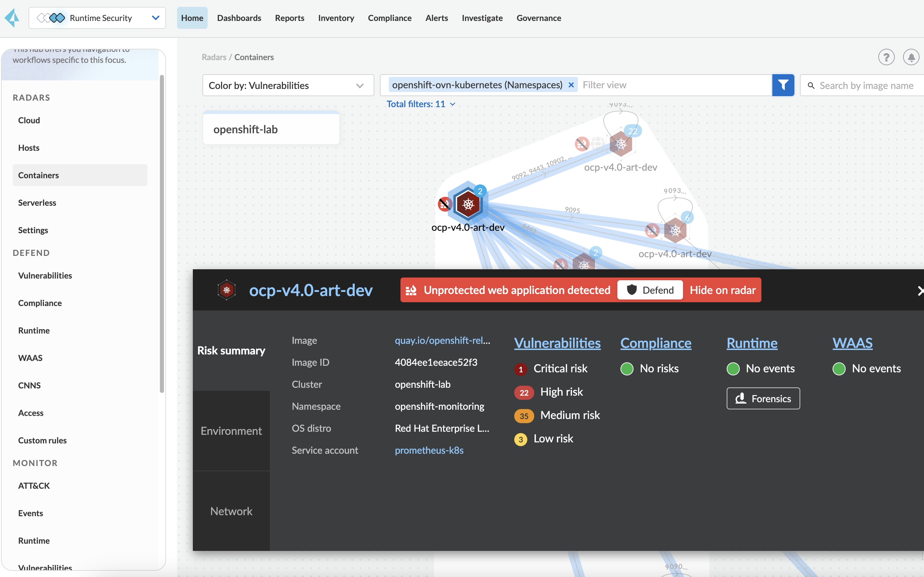Toggle the ocp-v4.0-art-dev namespace filter off
This screenshot has width=924, height=577.
(x=571, y=84)
